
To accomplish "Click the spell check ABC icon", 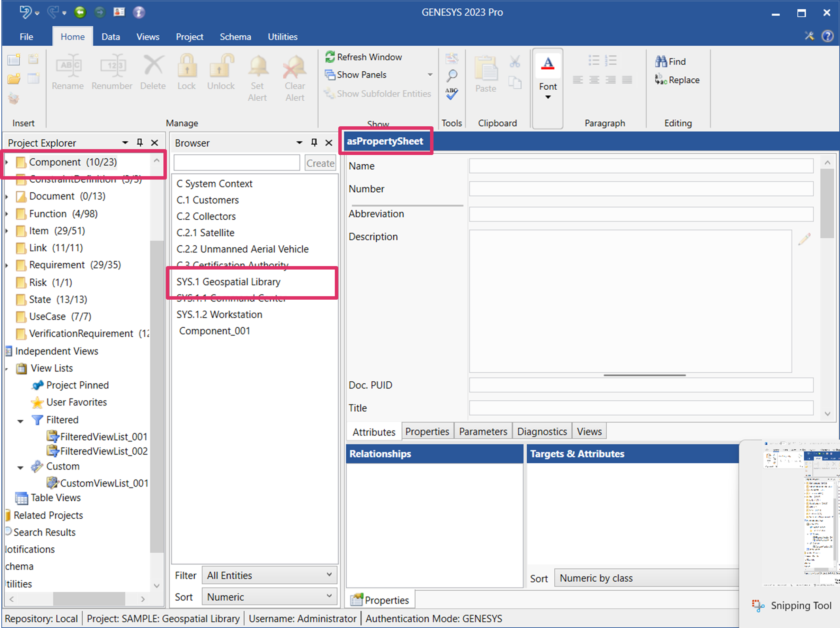I will click(452, 93).
